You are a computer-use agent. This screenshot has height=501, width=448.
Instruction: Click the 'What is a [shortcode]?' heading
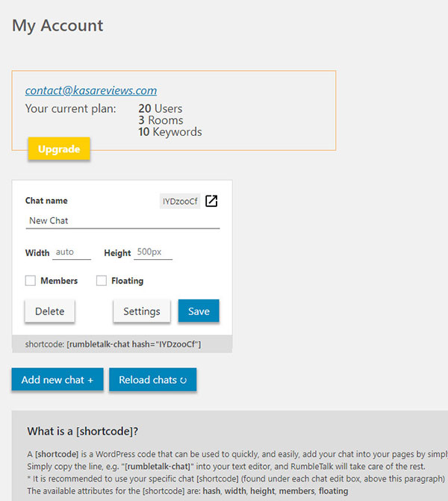coord(83,431)
